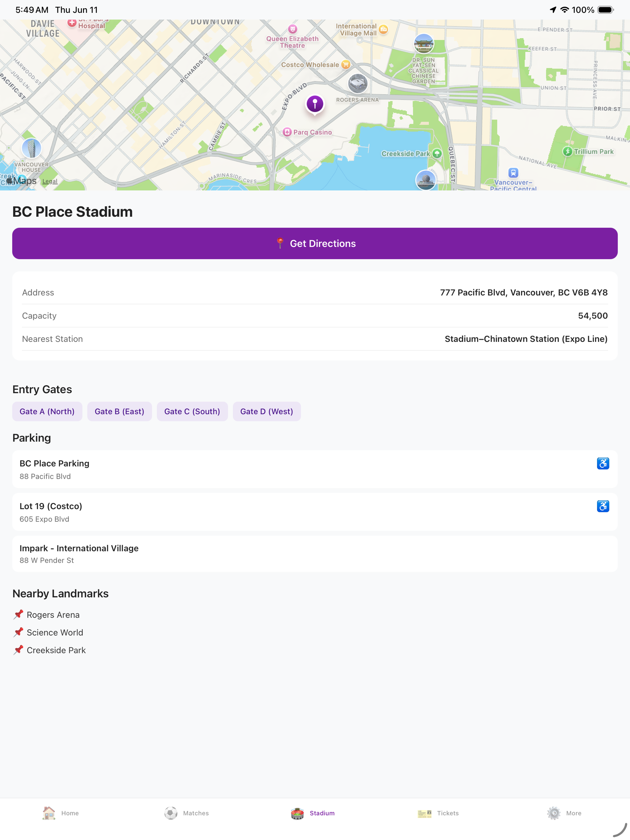The height and width of the screenshot is (840, 630).
Task: Tap the Science World dome map icon
Action: click(x=425, y=180)
